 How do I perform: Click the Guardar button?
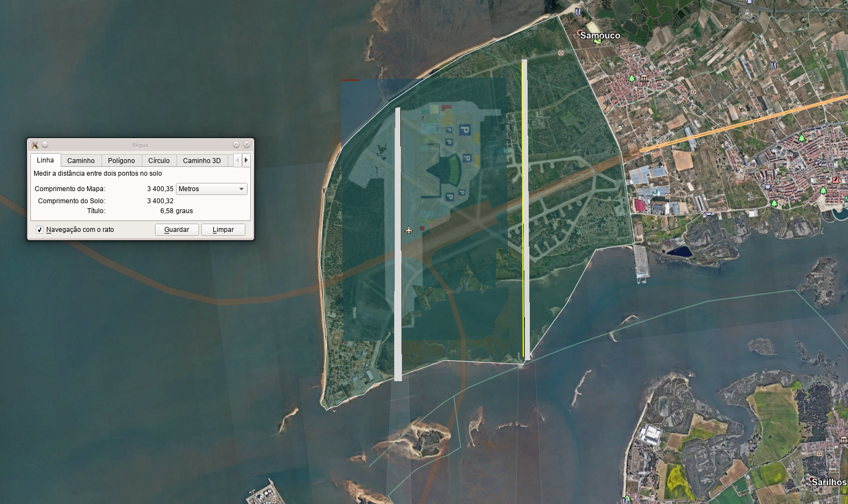(x=176, y=230)
